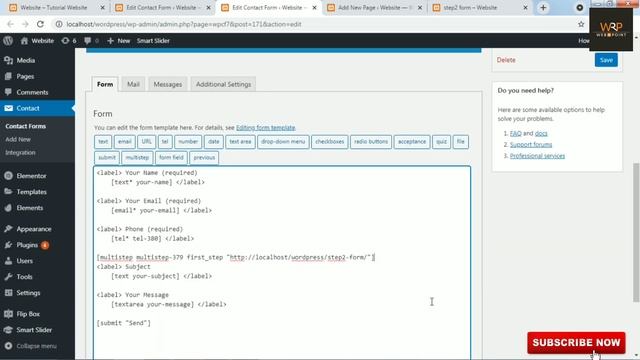Reload the browser page
This screenshot has height=360, width=640.
[x=40, y=24]
